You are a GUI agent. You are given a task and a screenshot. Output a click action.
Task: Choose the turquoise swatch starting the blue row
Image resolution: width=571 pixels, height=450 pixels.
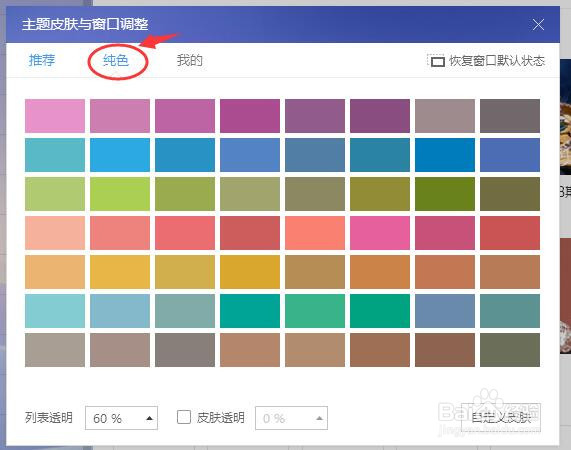[55, 155]
